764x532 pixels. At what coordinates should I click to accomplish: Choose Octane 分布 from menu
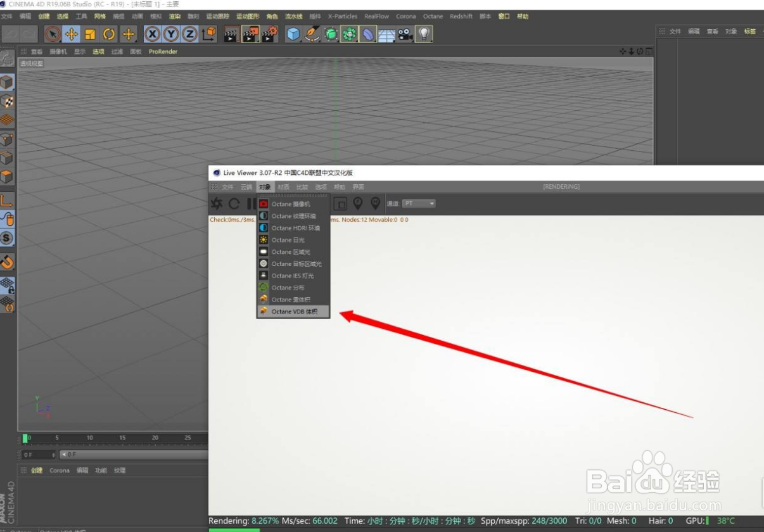click(x=293, y=288)
